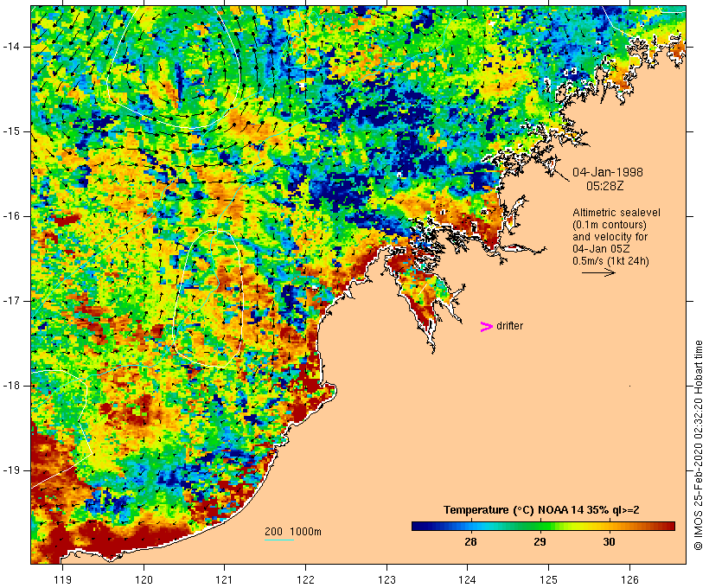Viewport: 709px width, 588px height.
Task: Click the temperature colorbar at 29
Action: click(x=540, y=526)
